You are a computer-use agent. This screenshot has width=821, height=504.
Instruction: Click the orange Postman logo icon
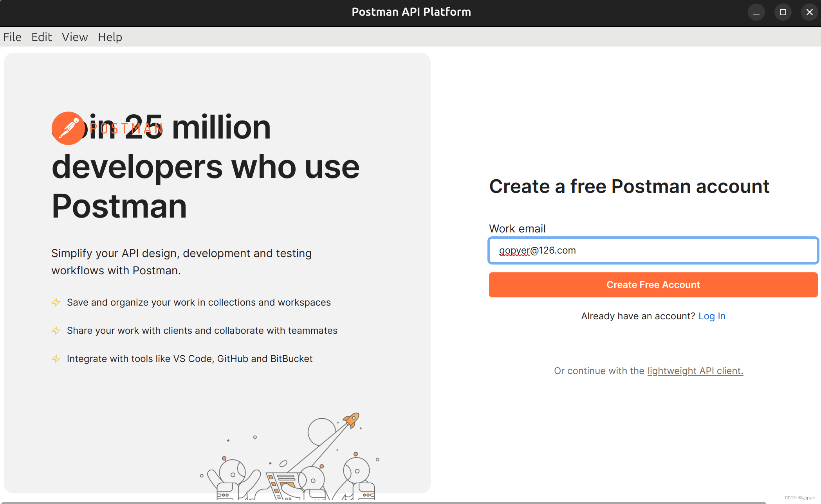68,128
